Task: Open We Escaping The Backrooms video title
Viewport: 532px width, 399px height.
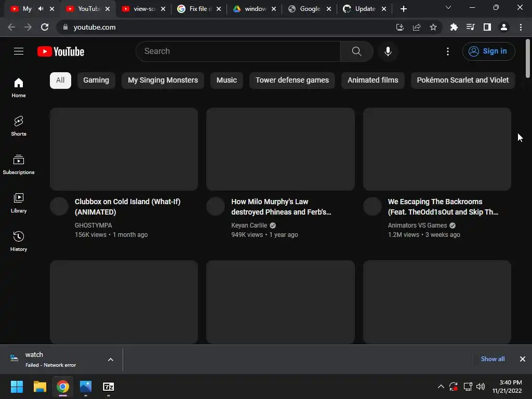Action: point(443,207)
